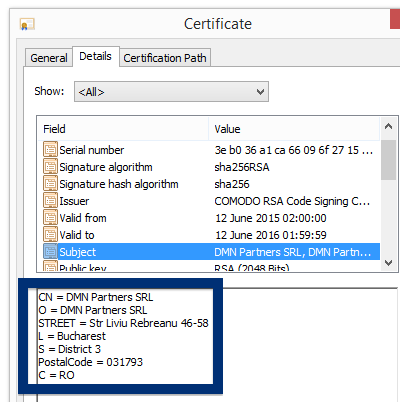Open the Show <All> dropdown

tap(171, 91)
